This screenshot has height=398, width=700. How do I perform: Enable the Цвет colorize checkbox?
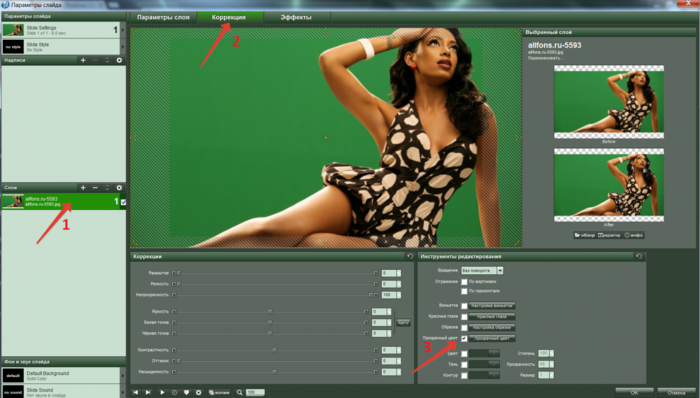pyautogui.click(x=464, y=354)
